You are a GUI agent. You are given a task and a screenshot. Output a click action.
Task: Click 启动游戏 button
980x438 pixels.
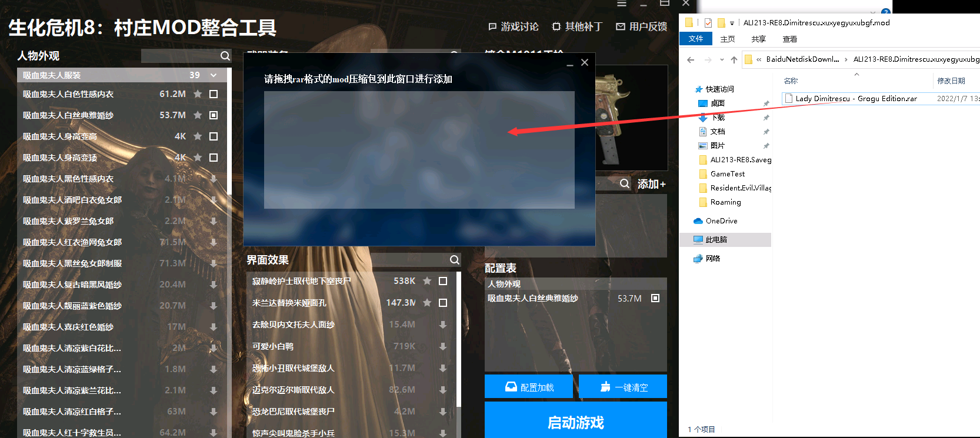coord(576,421)
